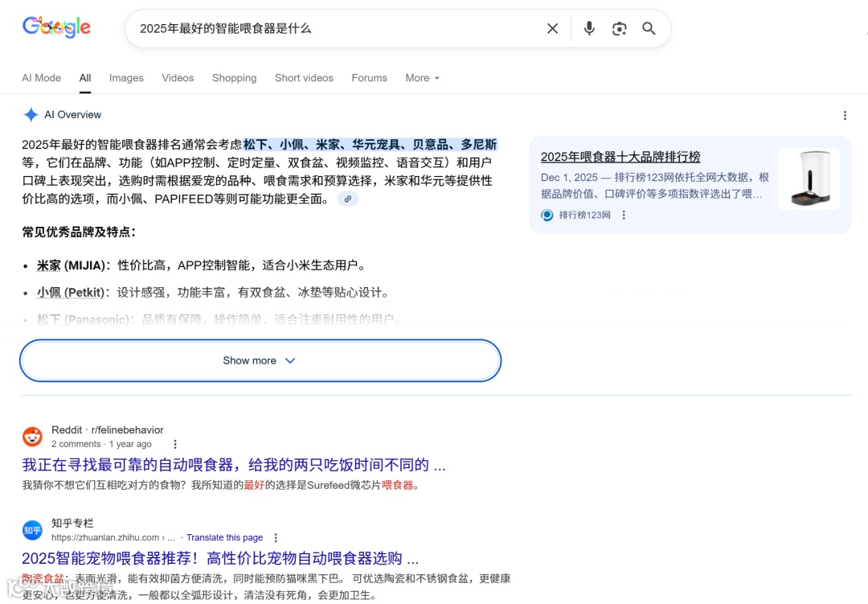Click the Reddit · r/felinebehavior source text
This screenshot has height=604, width=868.
click(x=108, y=430)
